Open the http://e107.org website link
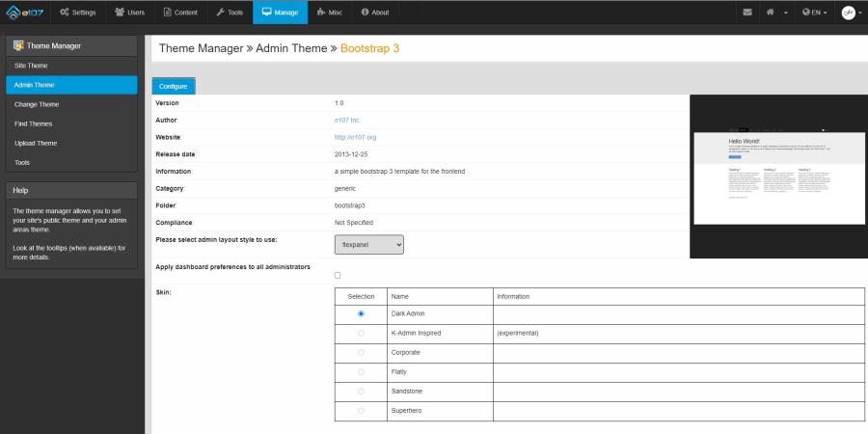Screen dimensions: 868x434 [355, 137]
